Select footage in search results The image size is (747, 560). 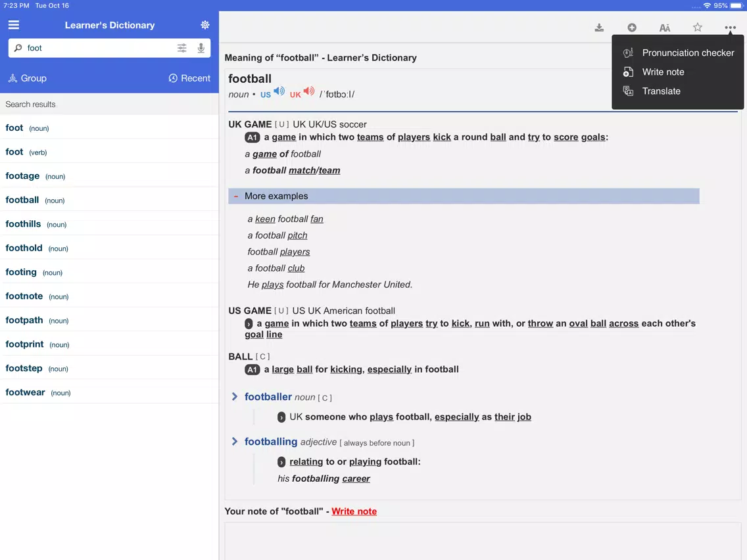110,175
